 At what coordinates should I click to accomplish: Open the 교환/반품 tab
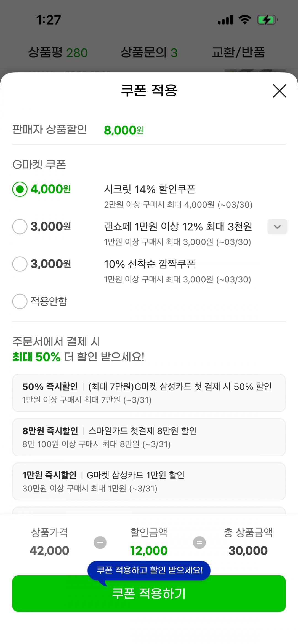click(238, 52)
